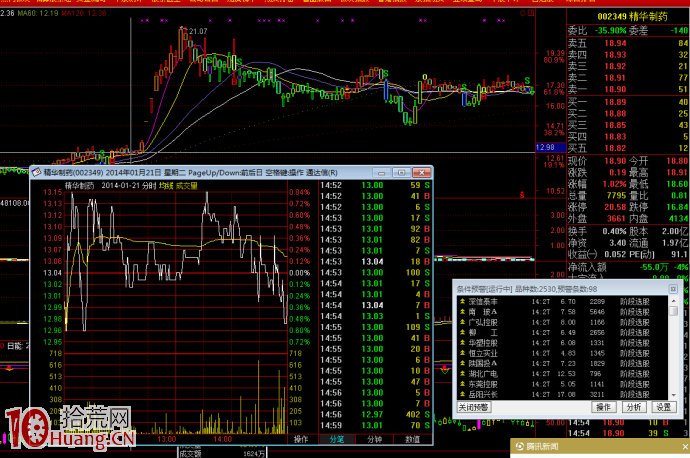
Task: Click the alert list scrollbar down arrow
Action: click(673, 395)
